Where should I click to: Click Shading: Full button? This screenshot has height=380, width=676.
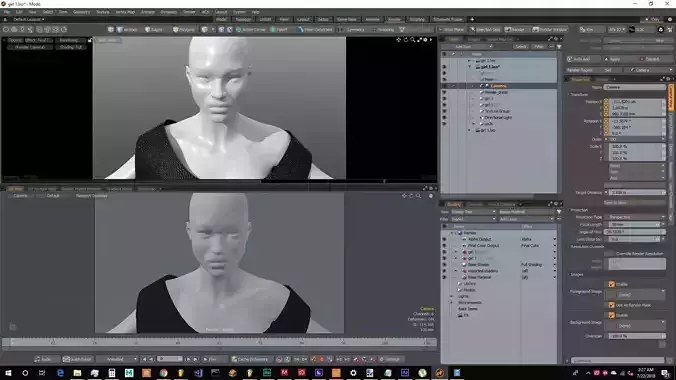[x=71, y=47]
